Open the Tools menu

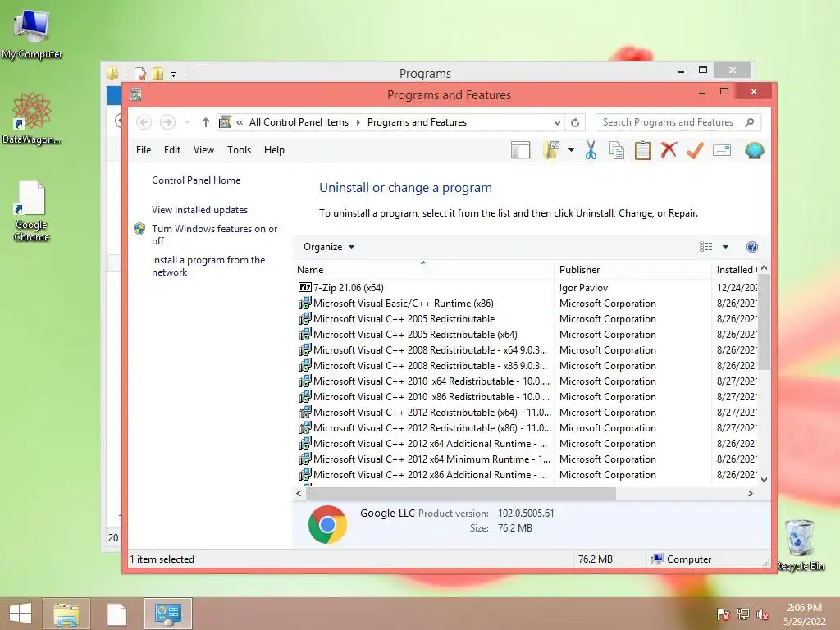[239, 150]
